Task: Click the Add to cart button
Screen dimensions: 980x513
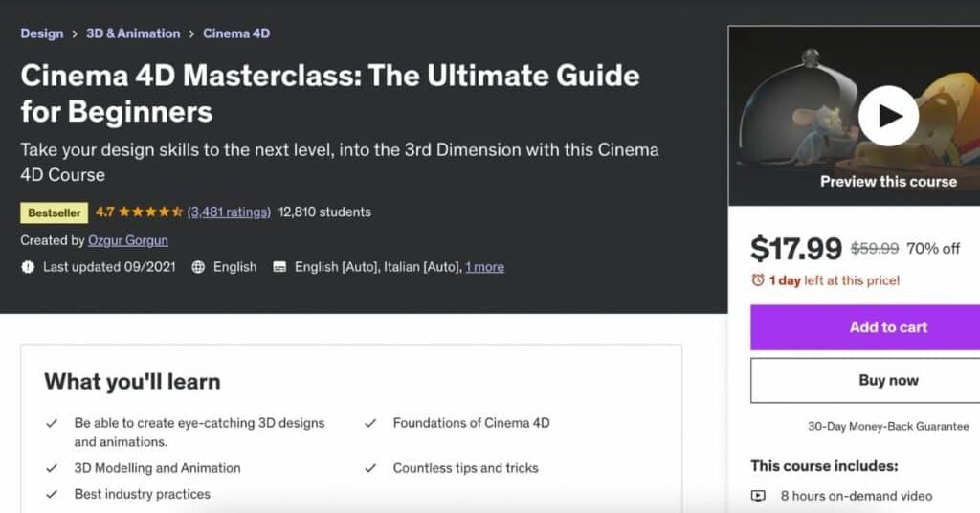Action: (x=865, y=326)
